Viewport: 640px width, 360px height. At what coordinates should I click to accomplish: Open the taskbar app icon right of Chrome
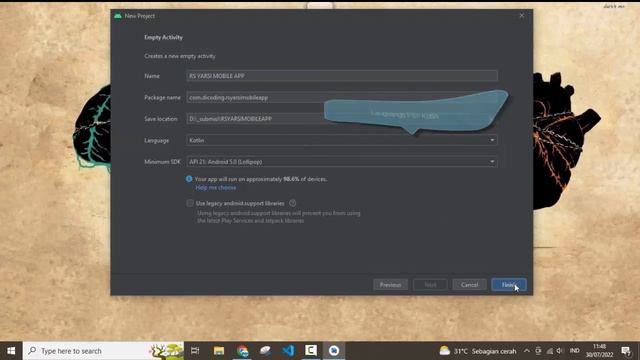(x=265, y=351)
